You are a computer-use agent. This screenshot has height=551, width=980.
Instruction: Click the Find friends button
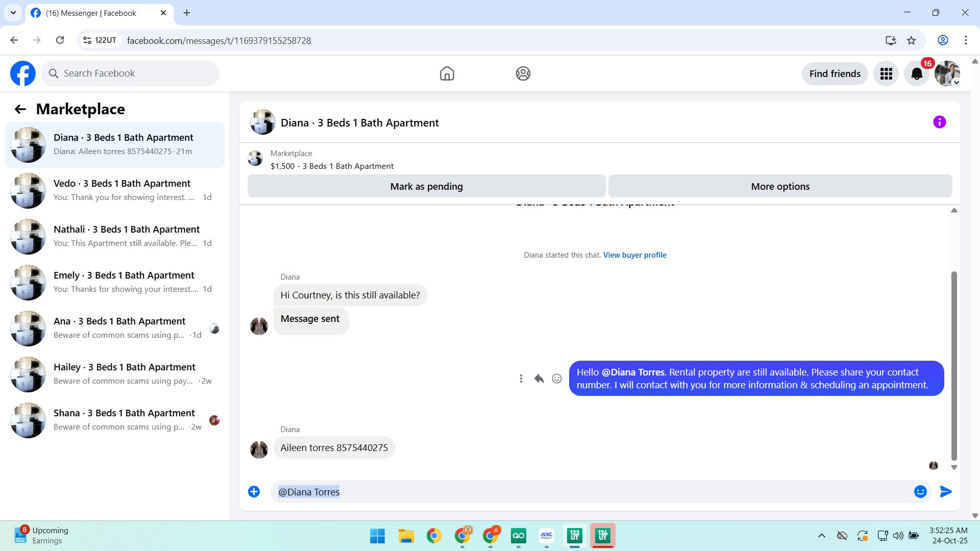pos(835,74)
